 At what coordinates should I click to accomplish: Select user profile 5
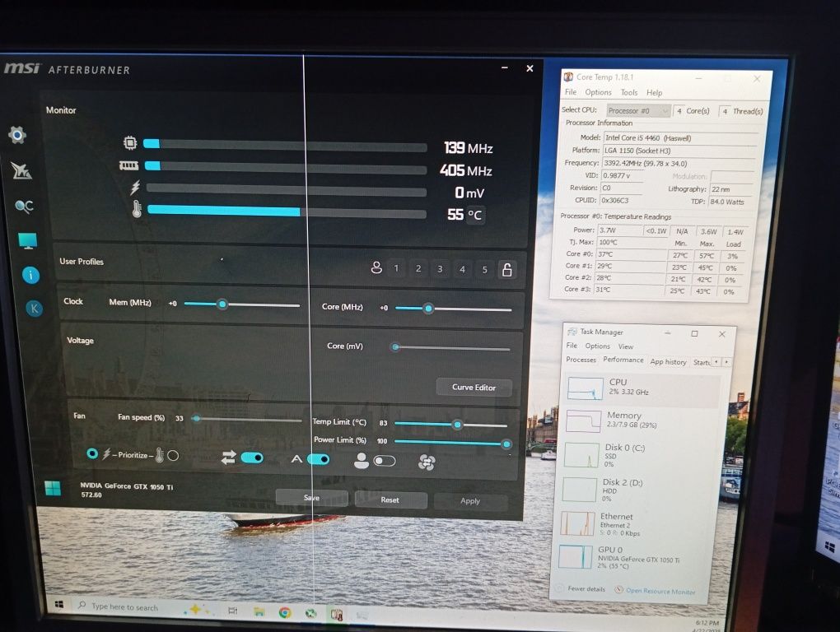484,269
